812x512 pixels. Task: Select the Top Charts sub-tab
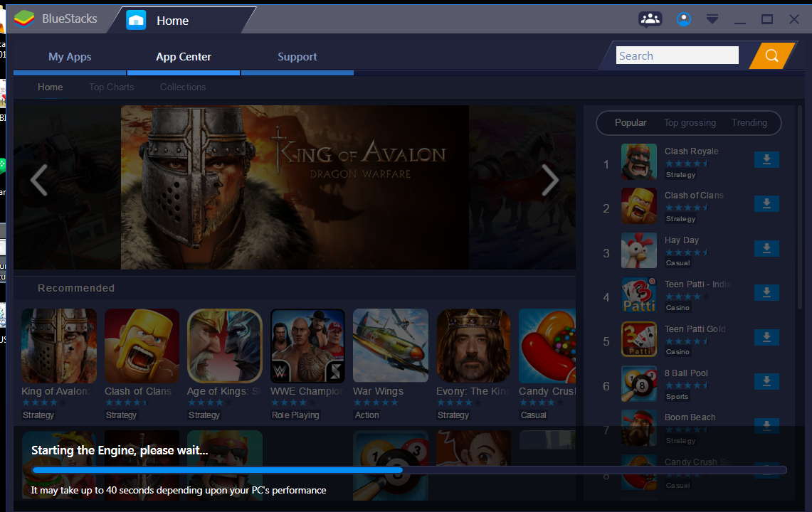(x=111, y=87)
